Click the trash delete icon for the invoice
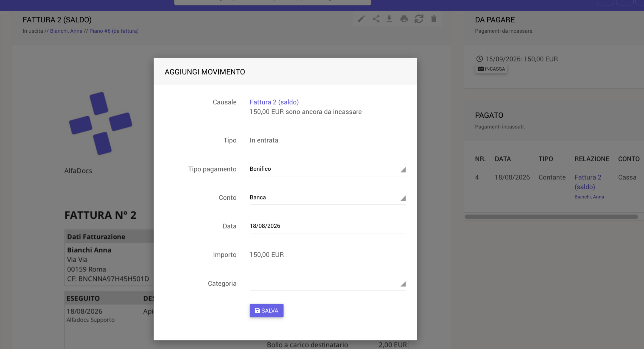Screen dimensions: 644x349 [434, 19]
